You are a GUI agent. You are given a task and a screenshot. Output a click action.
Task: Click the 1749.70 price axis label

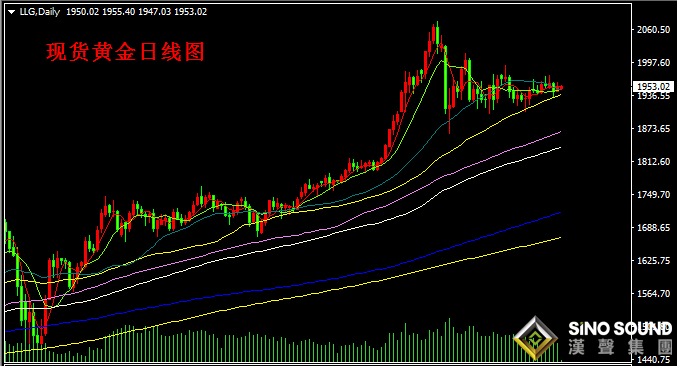point(653,195)
